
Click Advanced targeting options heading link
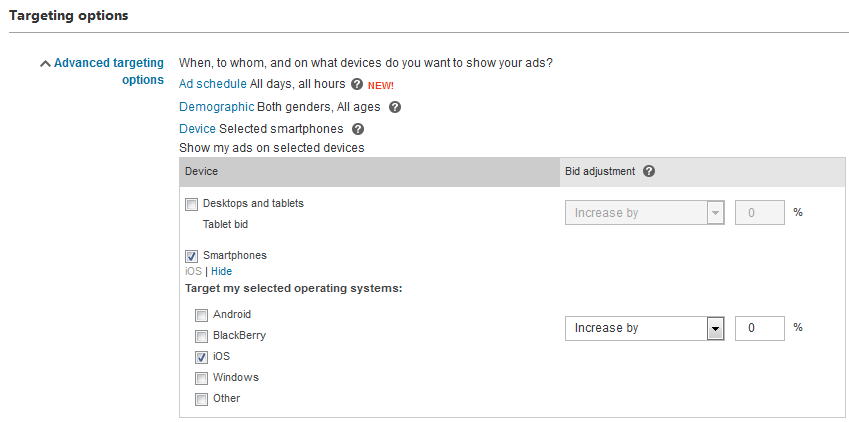click(x=109, y=71)
